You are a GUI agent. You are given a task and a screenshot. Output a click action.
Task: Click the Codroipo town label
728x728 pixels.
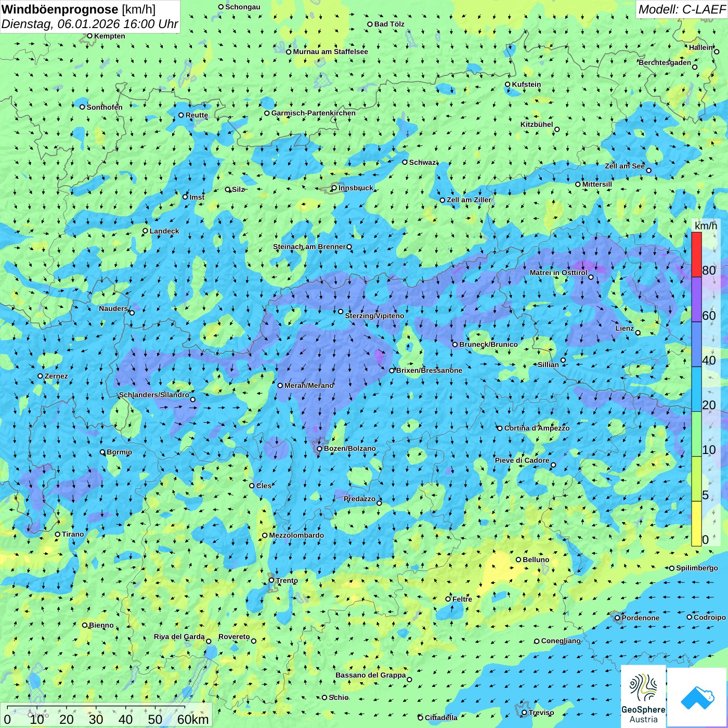pos(710,617)
